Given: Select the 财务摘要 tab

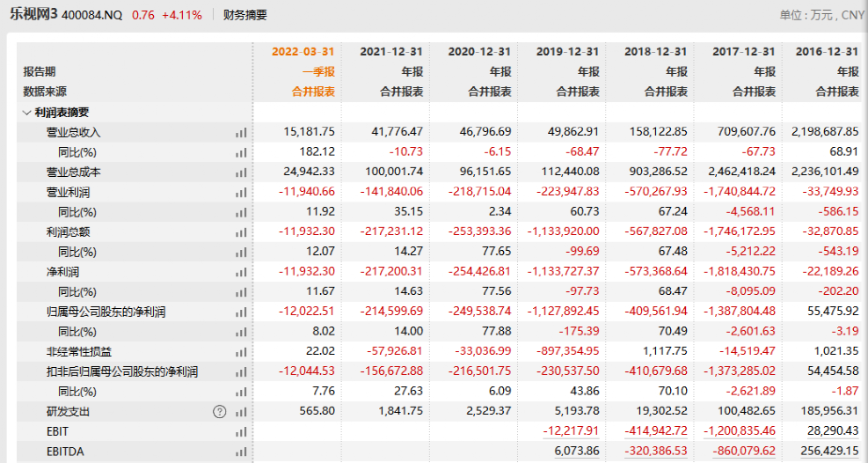Looking at the screenshot, I should pos(244,15).
